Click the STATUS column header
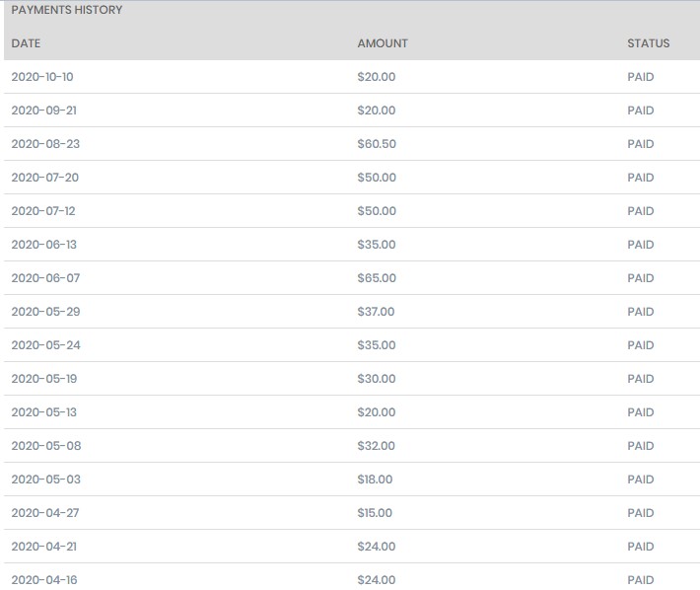This screenshot has height=590, width=700. point(648,43)
